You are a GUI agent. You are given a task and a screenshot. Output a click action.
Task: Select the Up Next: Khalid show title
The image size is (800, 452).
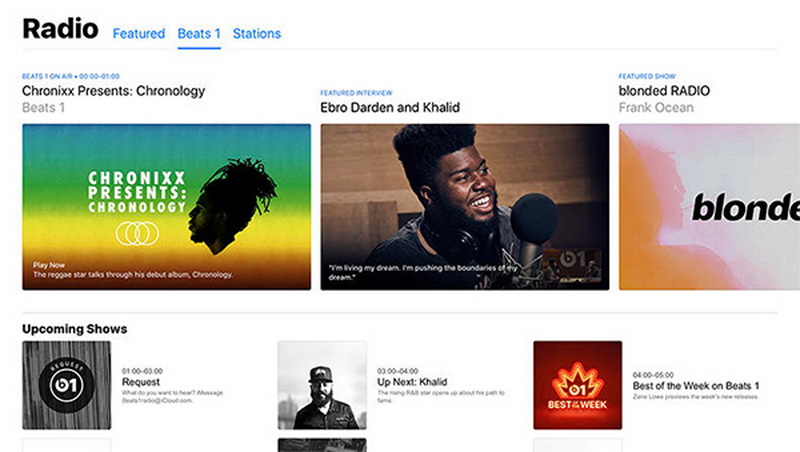412,382
